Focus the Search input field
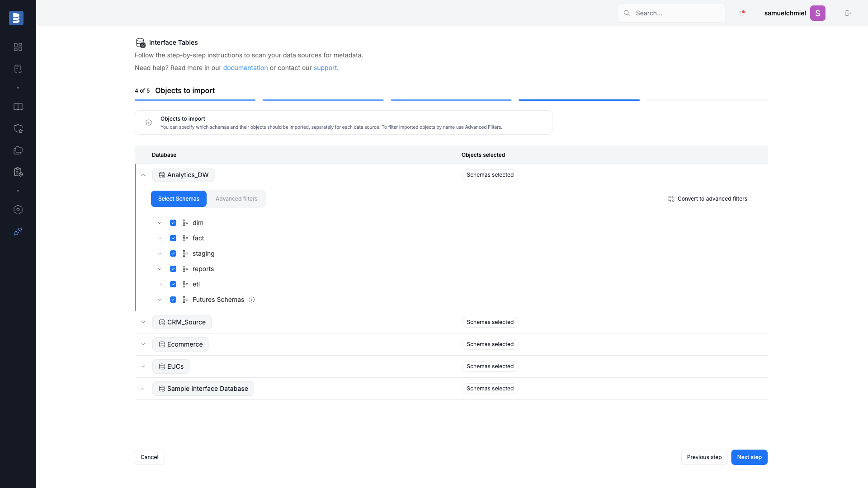This screenshot has width=868, height=488. tap(671, 13)
